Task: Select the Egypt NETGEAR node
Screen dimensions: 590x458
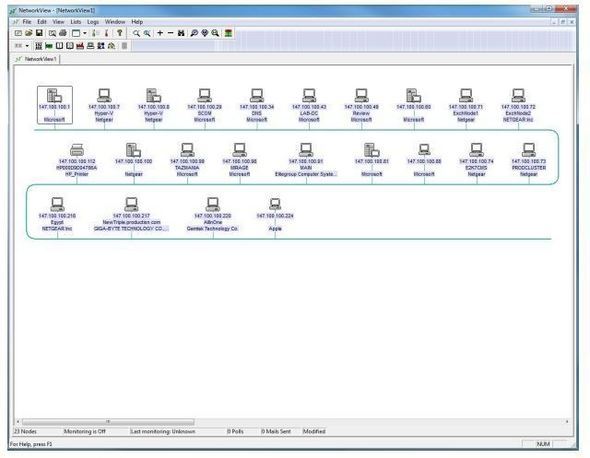Action: tap(57, 214)
